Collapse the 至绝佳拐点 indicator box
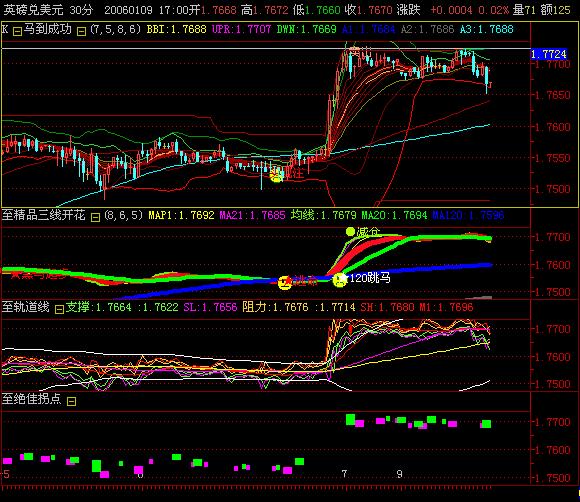Viewport: 580px width, 502px height. click(x=71, y=401)
